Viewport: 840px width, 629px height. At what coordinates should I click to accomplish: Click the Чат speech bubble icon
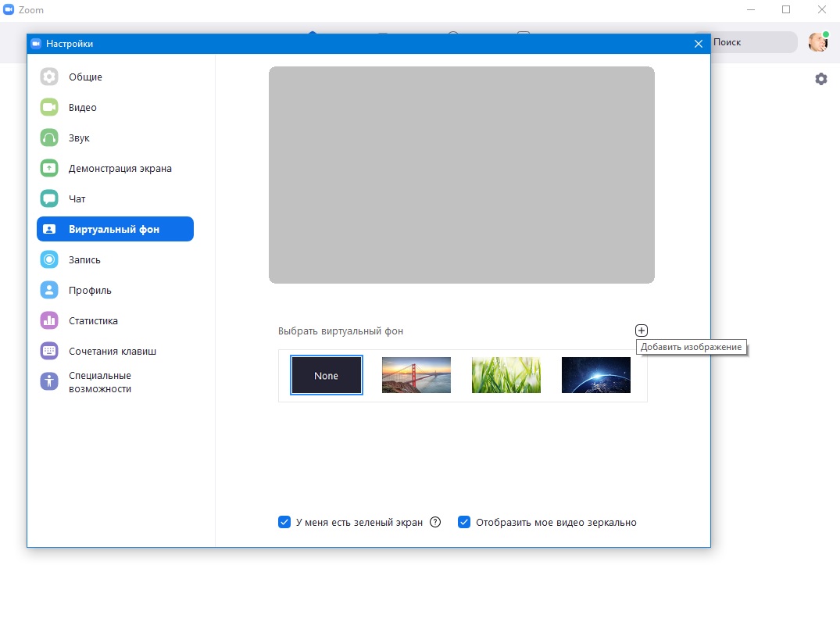click(x=49, y=198)
